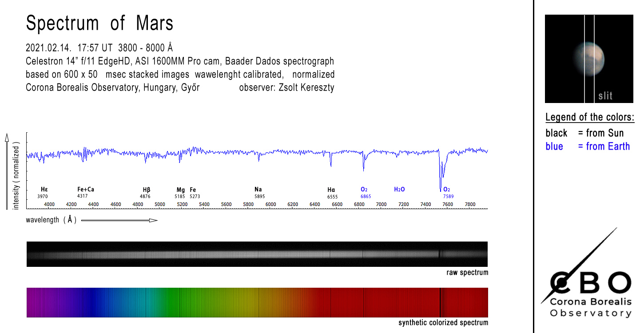
Task: Click the dark O2 band in the colorized spectrum
Action: pos(441,302)
